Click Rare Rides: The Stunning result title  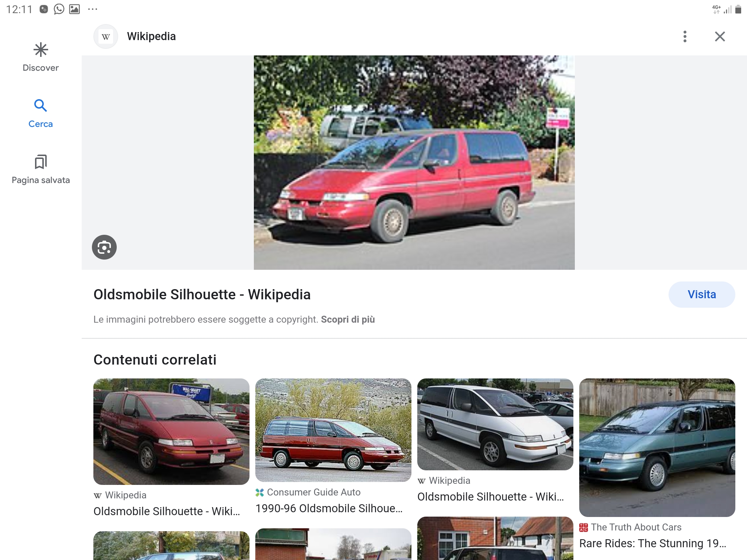[x=653, y=543]
